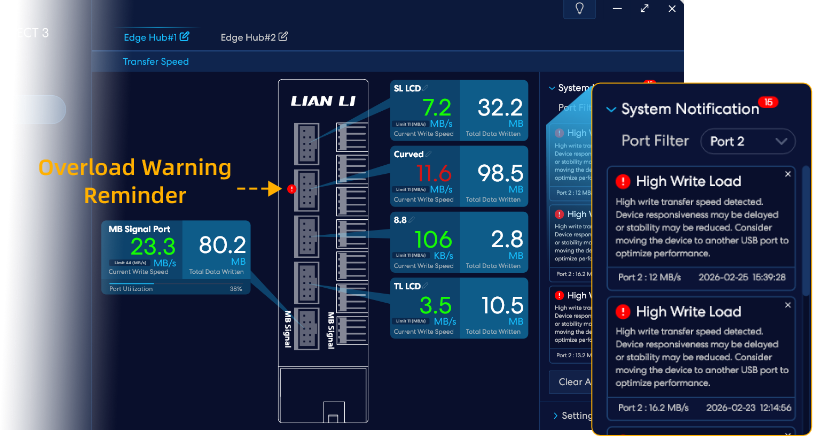Open the SL LCD transfer card

pos(459,110)
